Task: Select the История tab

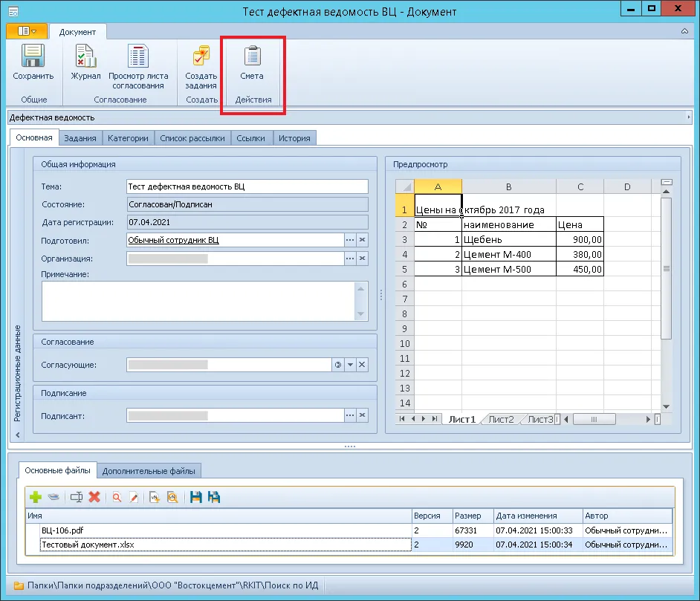Action: tap(294, 137)
